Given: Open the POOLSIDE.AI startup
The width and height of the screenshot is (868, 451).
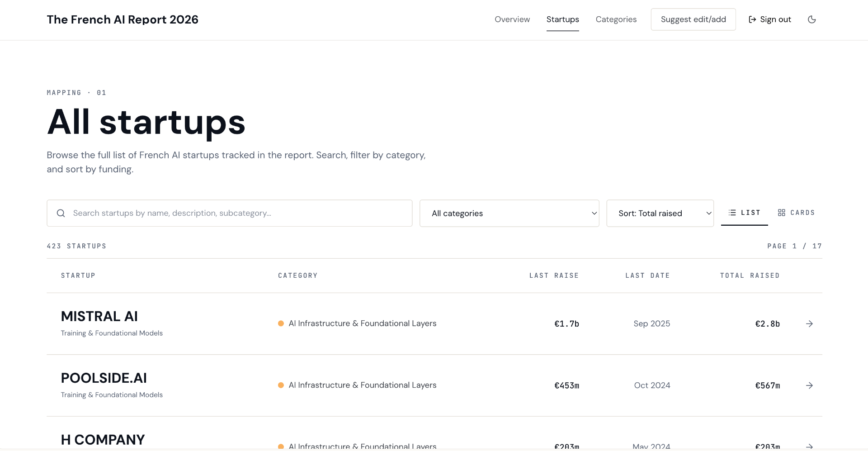Looking at the screenshot, I should coord(104,378).
